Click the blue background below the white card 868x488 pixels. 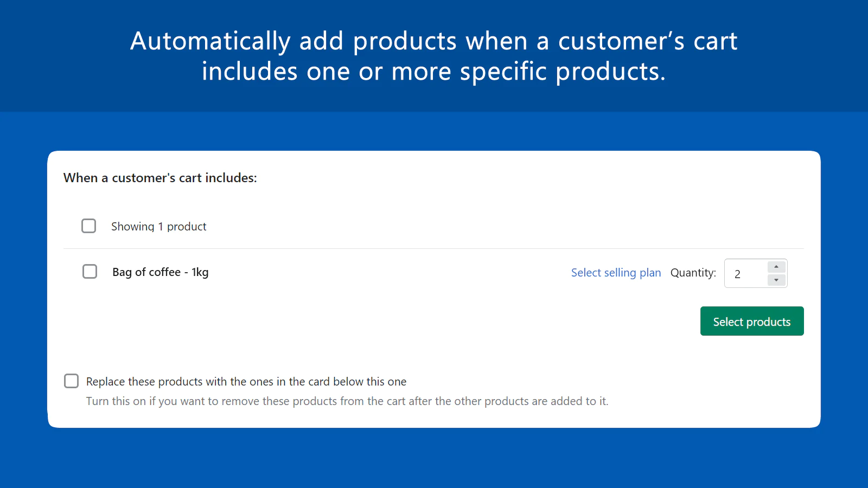tap(434, 458)
